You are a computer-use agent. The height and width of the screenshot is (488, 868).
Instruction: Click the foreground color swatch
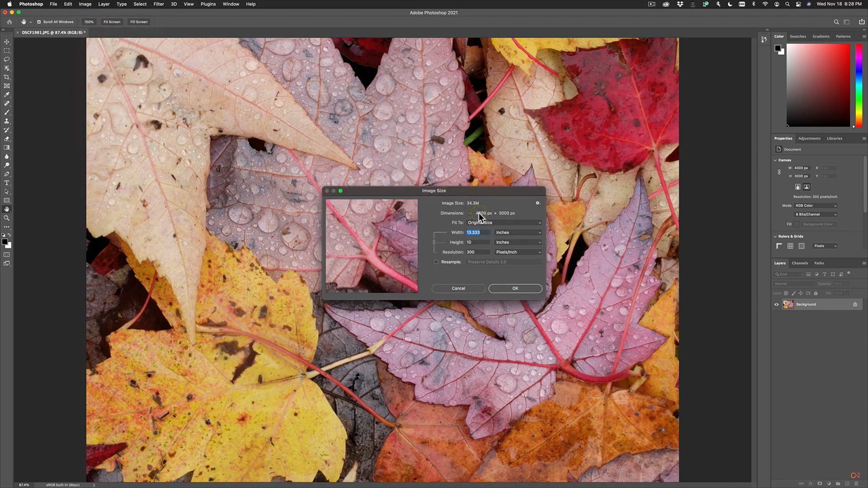[5, 241]
